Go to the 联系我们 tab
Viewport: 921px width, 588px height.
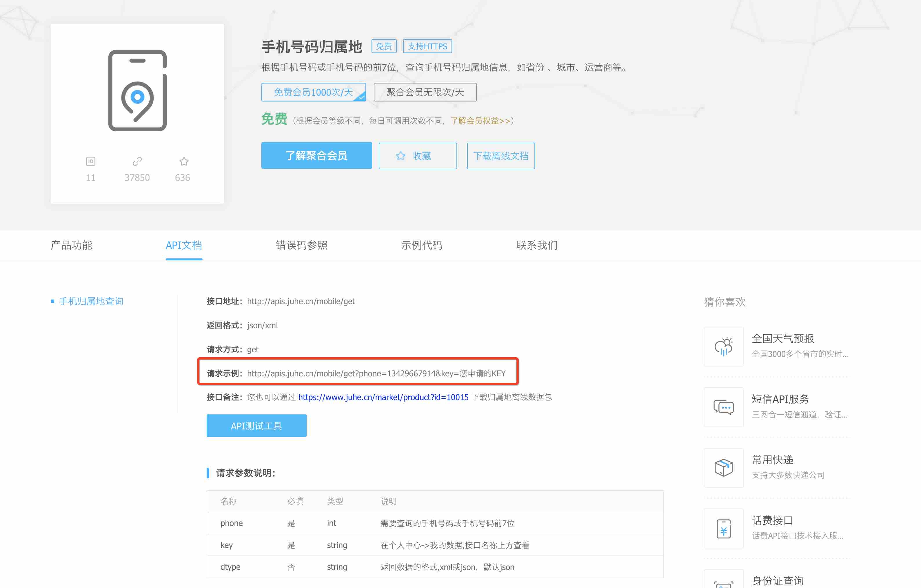click(x=537, y=245)
